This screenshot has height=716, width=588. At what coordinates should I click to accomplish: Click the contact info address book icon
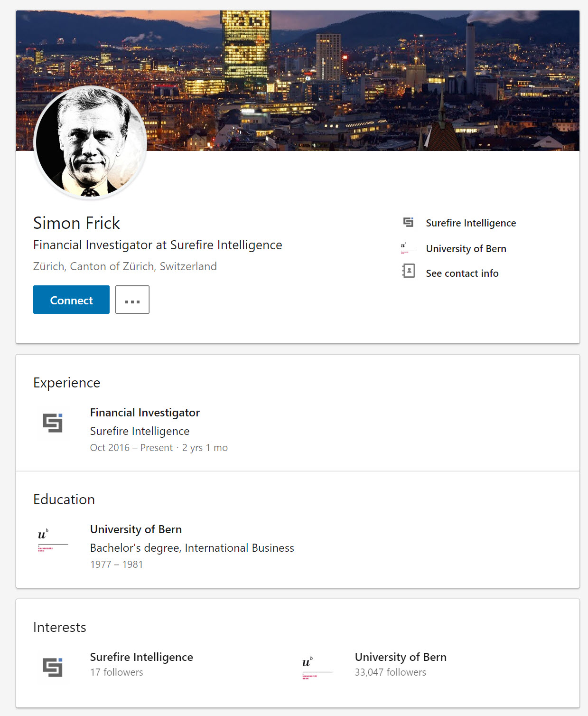pyautogui.click(x=408, y=271)
